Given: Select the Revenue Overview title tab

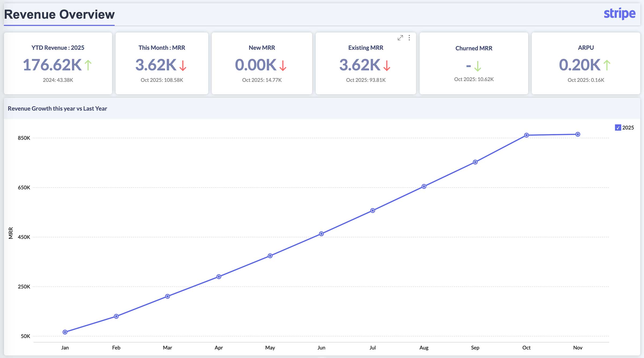Looking at the screenshot, I should point(59,15).
